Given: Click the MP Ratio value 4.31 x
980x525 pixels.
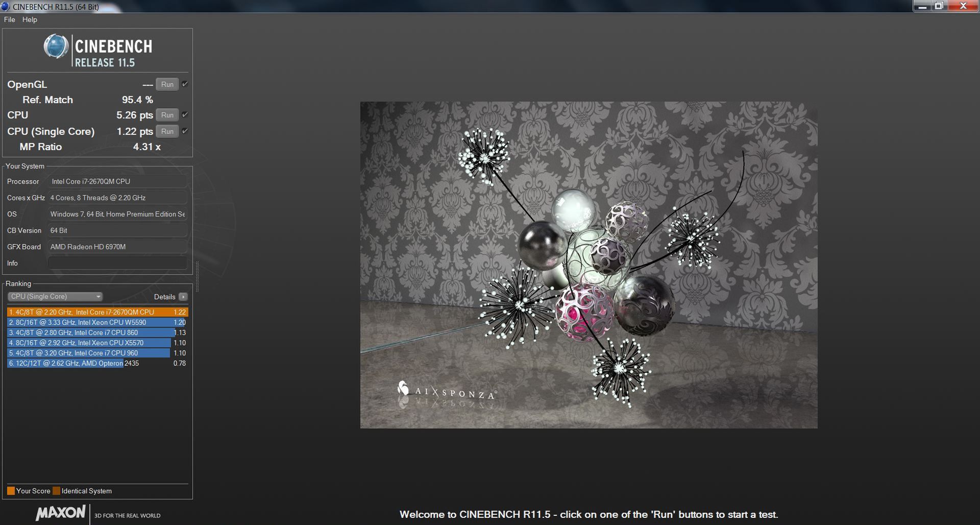Looking at the screenshot, I should tap(147, 147).
